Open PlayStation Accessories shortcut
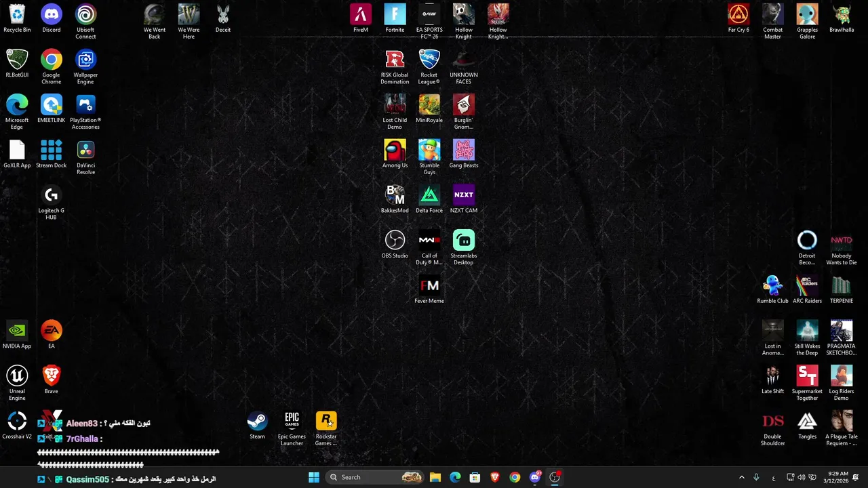868x488 pixels. 85,113
